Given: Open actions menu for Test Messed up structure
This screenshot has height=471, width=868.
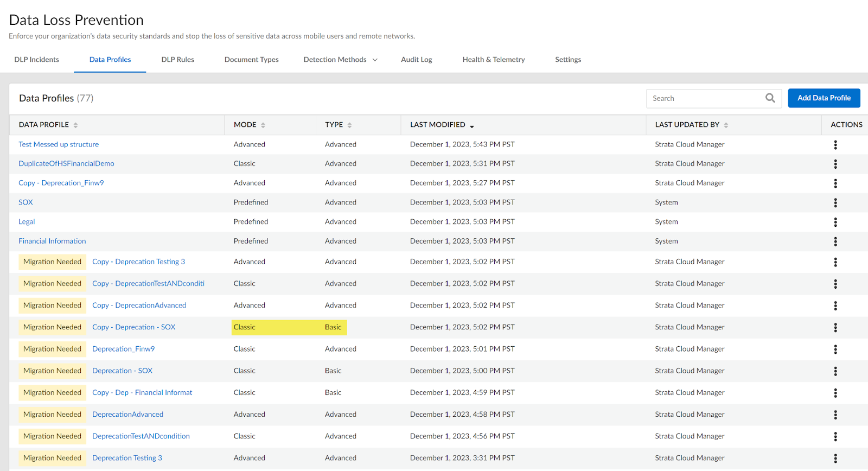Looking at the screenshot, I should (835, 145).
